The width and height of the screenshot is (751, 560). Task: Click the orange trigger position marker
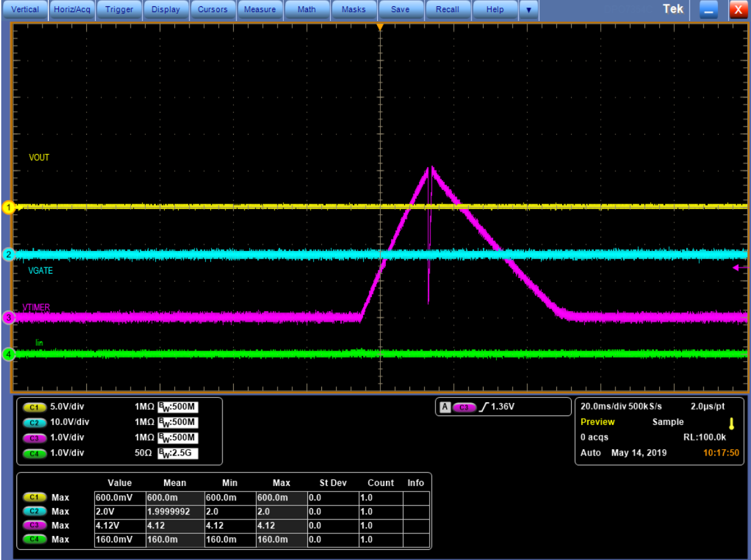click(x=380, y=28)
